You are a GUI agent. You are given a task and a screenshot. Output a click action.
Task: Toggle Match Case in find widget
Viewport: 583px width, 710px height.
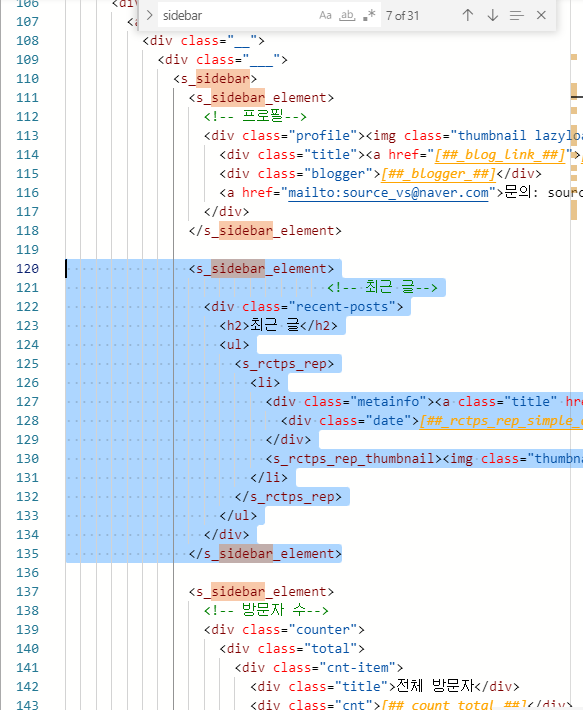325,15
